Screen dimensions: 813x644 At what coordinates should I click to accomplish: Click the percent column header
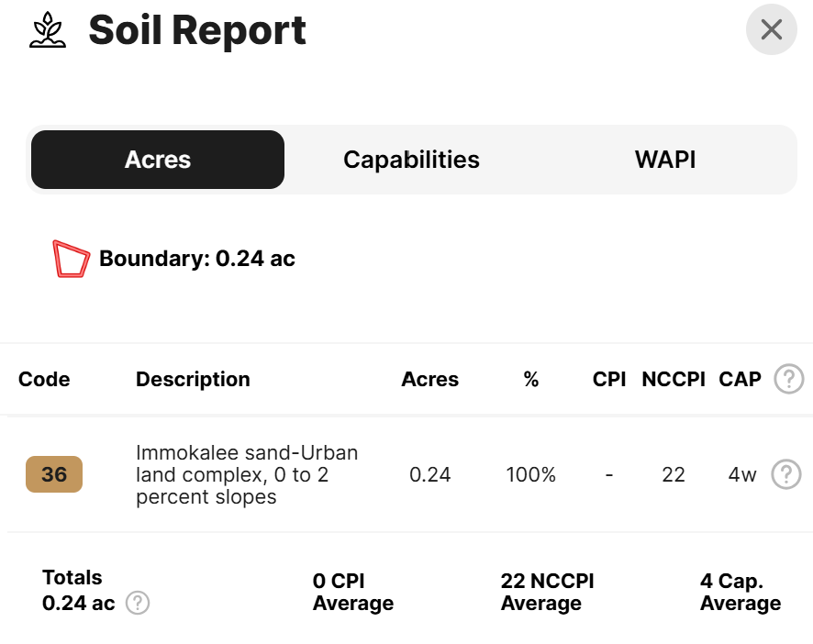point(531,380)
